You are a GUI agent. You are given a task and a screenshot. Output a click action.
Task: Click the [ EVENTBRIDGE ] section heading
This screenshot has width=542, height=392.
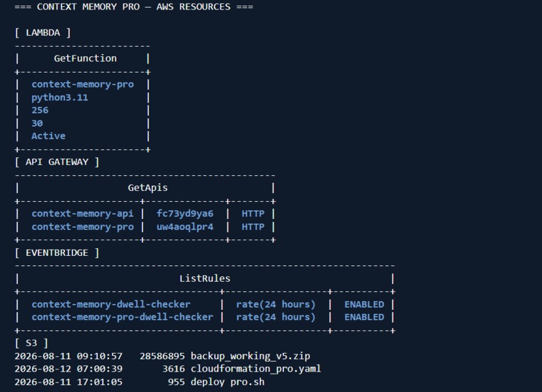point(57,252)
